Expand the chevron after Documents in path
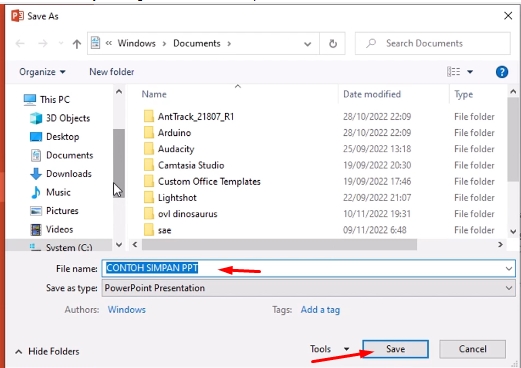Screen dimensions: 521x368 229,44
